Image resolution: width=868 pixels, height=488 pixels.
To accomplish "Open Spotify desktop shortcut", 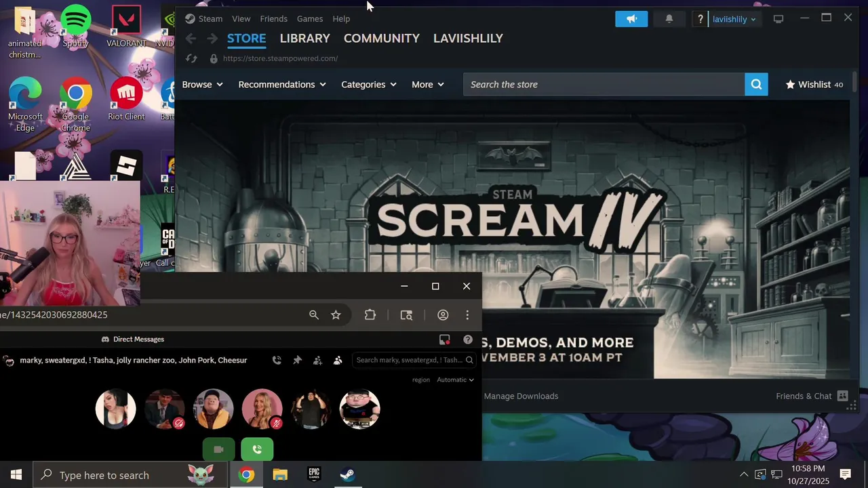I will tap(75, 27).
